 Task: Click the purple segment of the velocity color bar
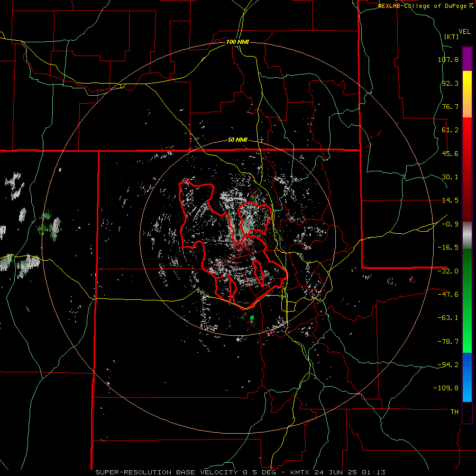click(x=467, y=59)
